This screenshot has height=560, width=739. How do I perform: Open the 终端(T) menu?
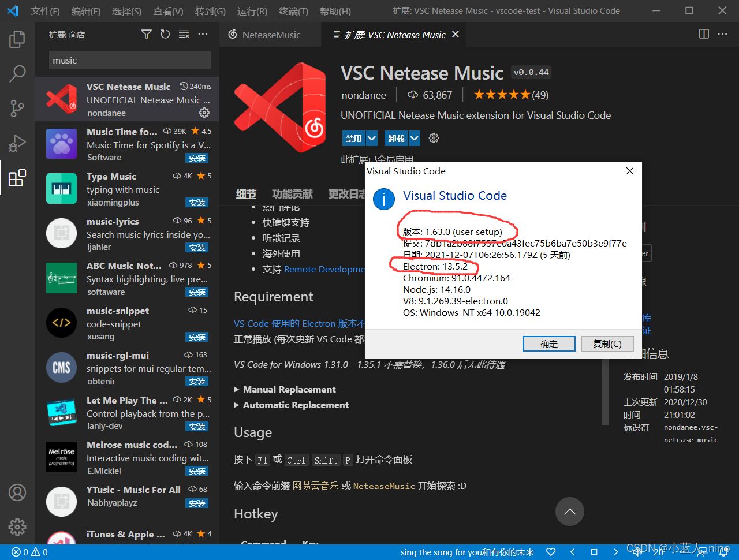point(293,11)
